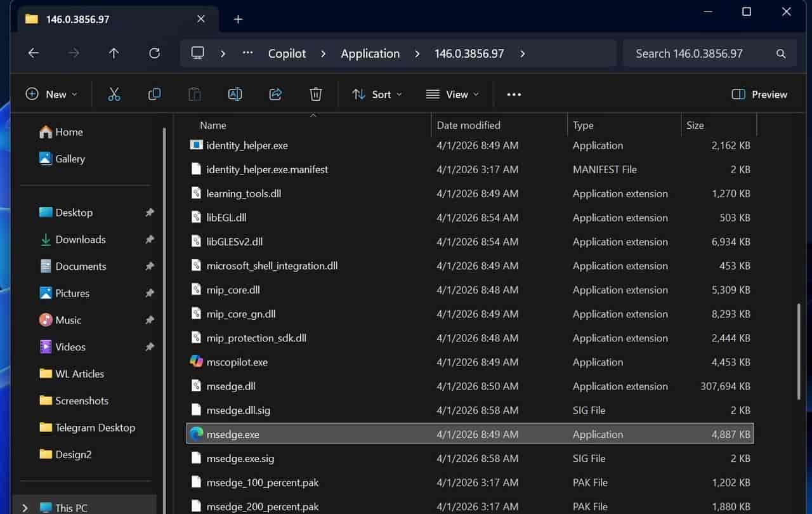Go back with the left arrow
The width and height of the screenshot is (812, 514).
[34, 53]
